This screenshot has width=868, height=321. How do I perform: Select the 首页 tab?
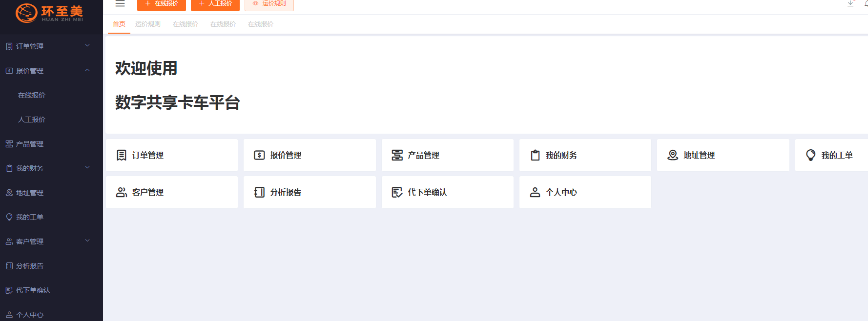[x=119, y=24]
